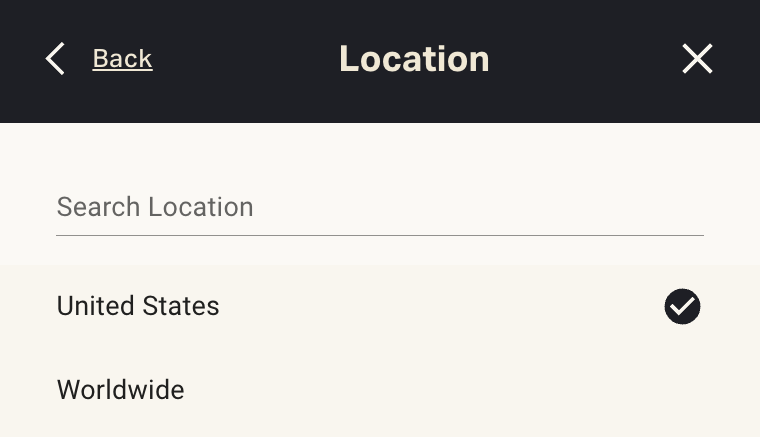This screenshot has height=437, width=760.
Task: Click the Search Location placeholder text
Action: click(x=155, y=208)
